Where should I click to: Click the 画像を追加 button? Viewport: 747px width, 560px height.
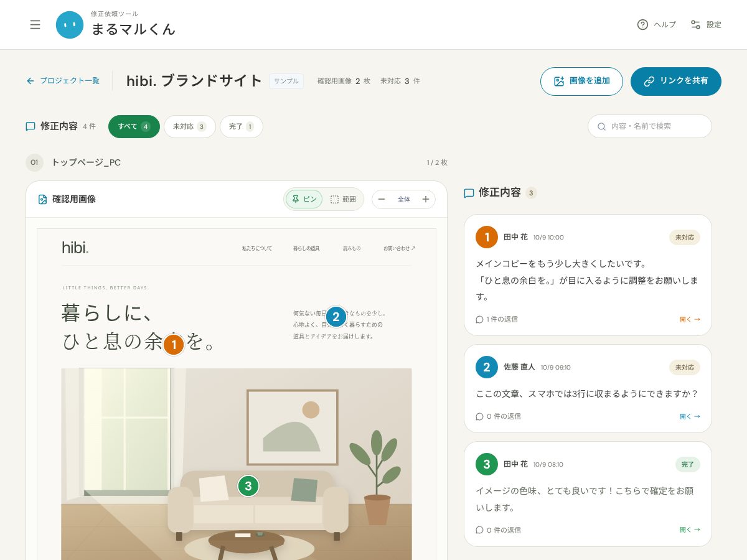click(581, 82)
